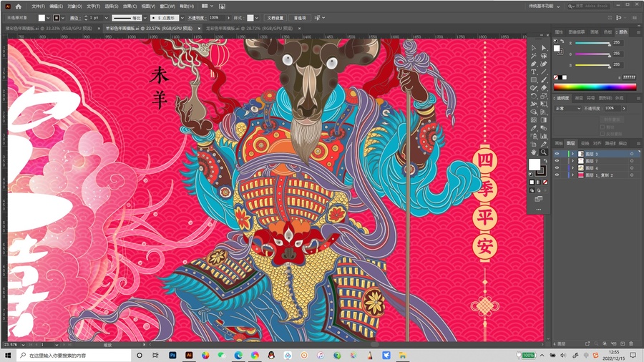Switch to the 色板 panel tab

pyautogui.click(x=608, y=32)
